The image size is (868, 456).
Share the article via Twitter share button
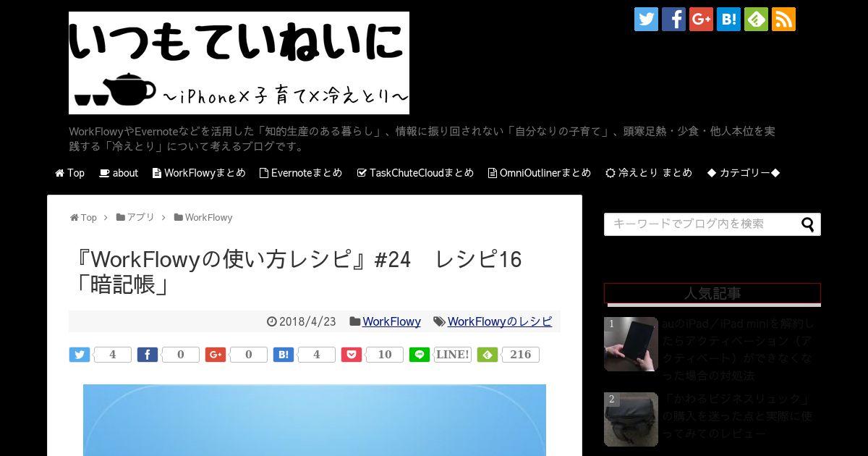[x=80, y=355]
